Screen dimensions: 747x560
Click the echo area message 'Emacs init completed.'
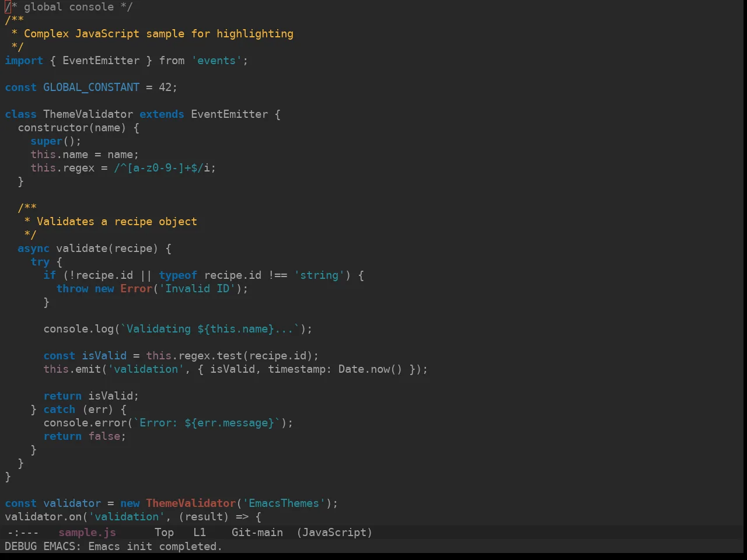click(155, 547)
